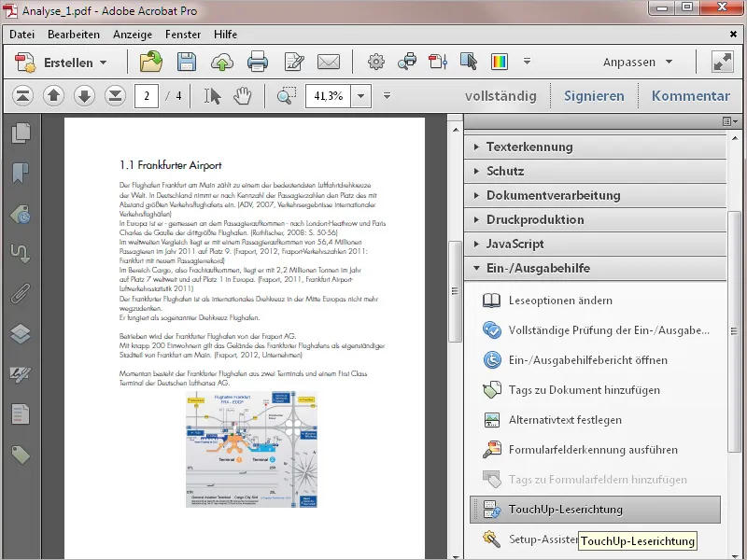This screenshot has height=560, width=747.
Task: Go to the next page arrow
Action: click(82, 95)
